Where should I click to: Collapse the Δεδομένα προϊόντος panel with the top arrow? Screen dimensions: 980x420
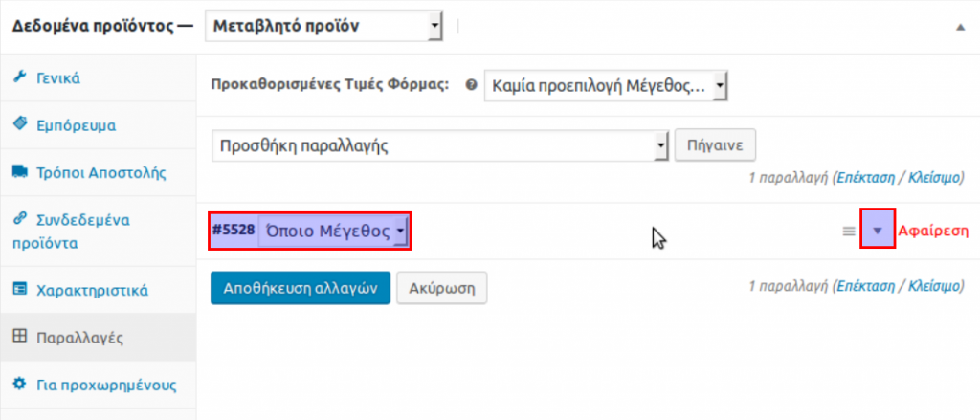[960, 27]
